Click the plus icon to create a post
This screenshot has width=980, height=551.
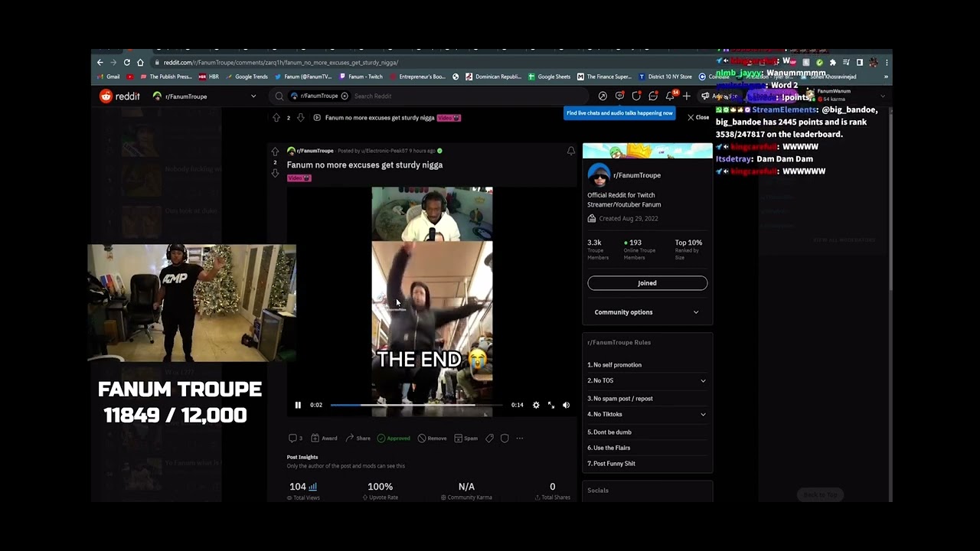pos(686,96)
